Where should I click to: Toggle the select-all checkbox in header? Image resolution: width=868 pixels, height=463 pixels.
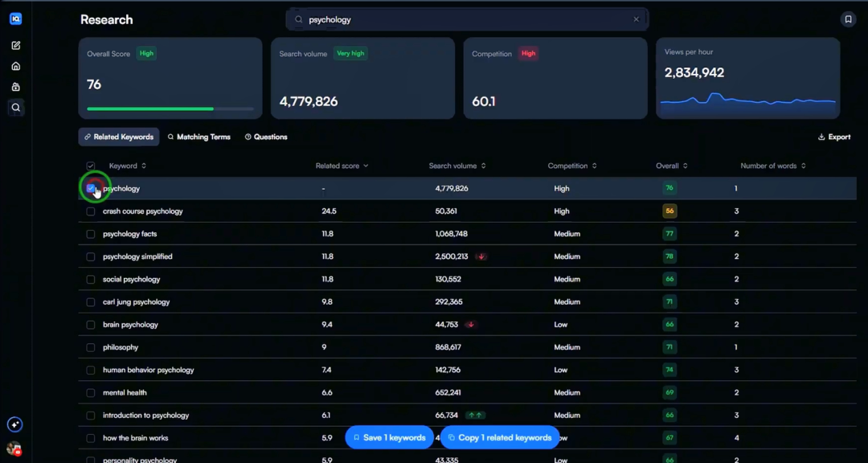pos(91,166)
